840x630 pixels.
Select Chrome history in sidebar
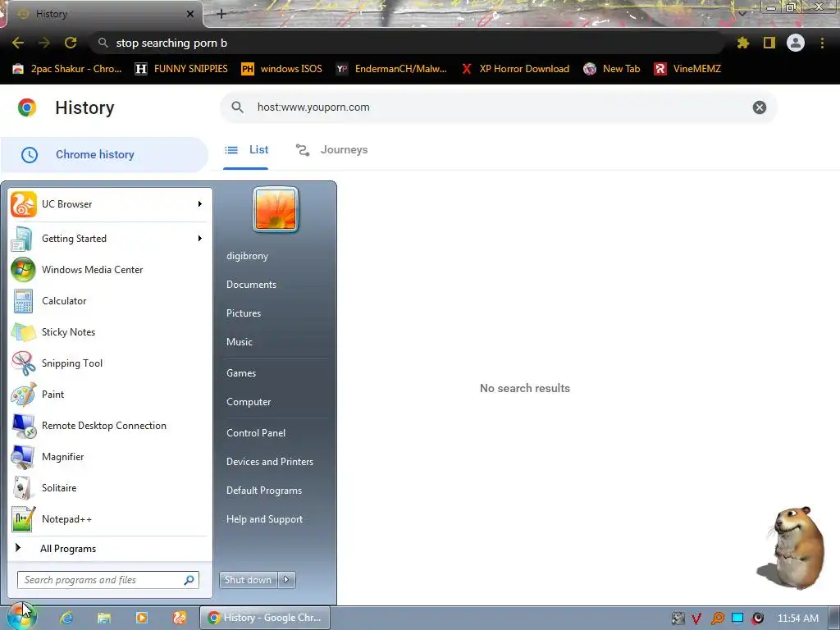point(104,154)
